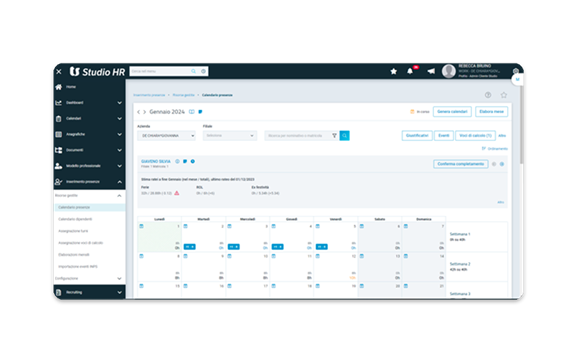
Task: Click the Elabora mese button
Action: (492, 111)
